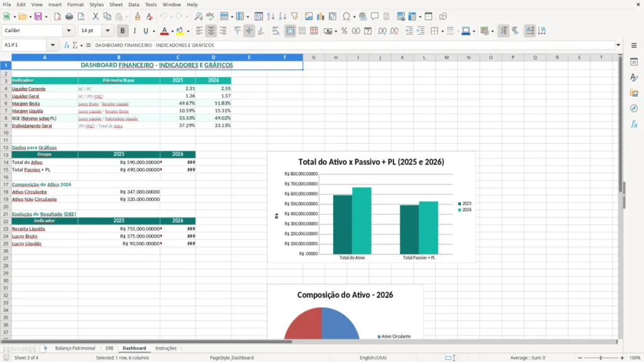Increase indent
The image size is (644, 362).
pyautogui.click(x=409, y=31)
